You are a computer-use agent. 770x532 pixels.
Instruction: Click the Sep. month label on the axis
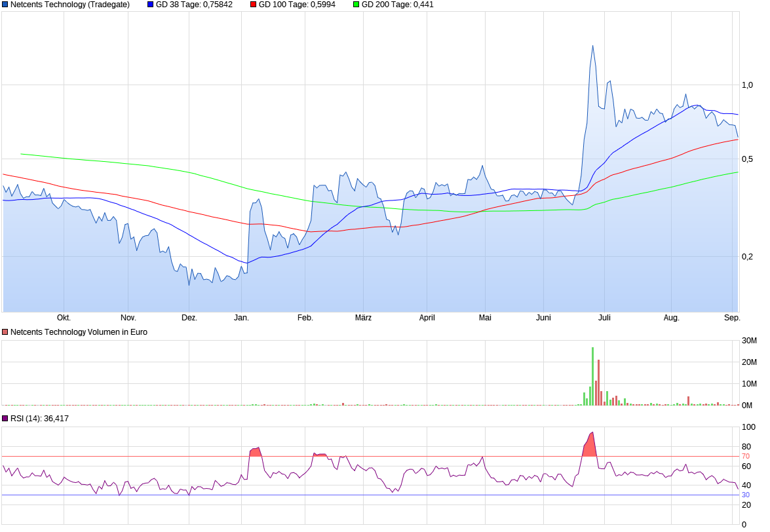pos(732,318)
